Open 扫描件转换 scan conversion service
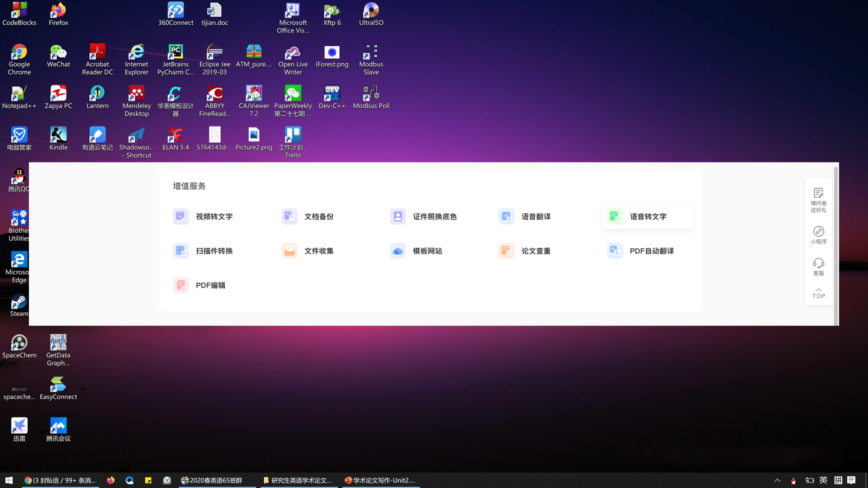This screenshot has width=868, height=488. (x=203, y=251)
